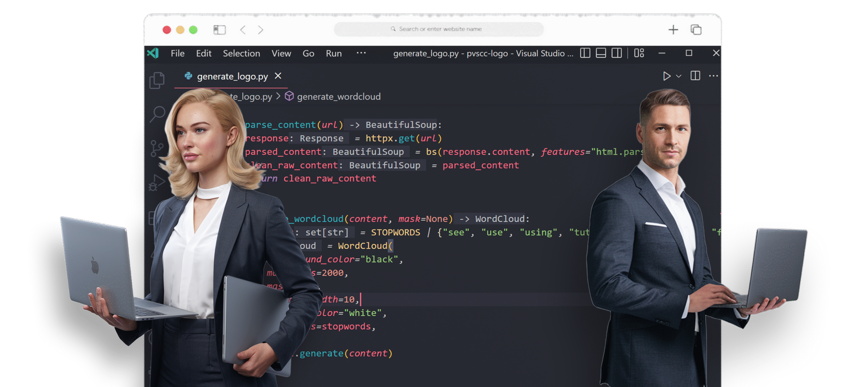The image size is (868, 387).
Task: Click generate_wordcloud in the breadcrumb
Action: tap(338, 97)
